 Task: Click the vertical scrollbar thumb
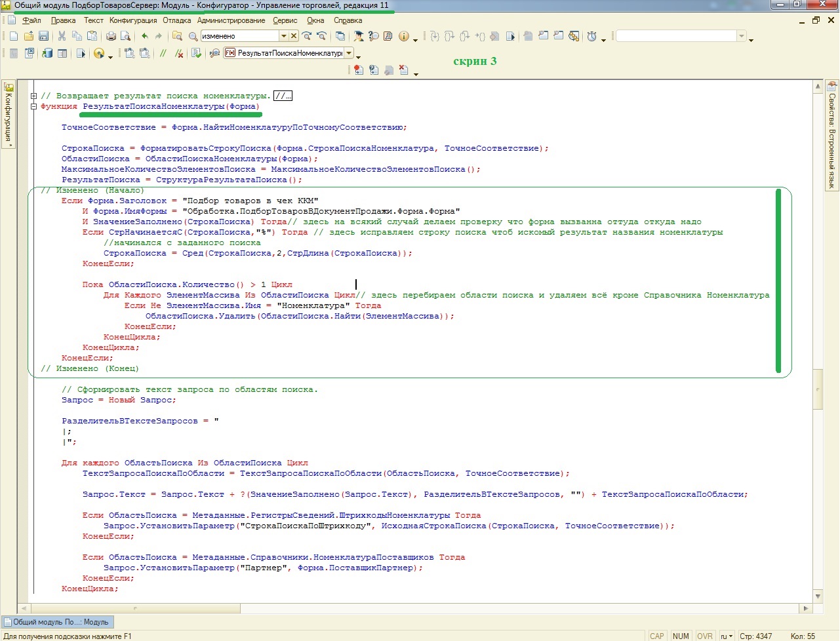[818, 389]
